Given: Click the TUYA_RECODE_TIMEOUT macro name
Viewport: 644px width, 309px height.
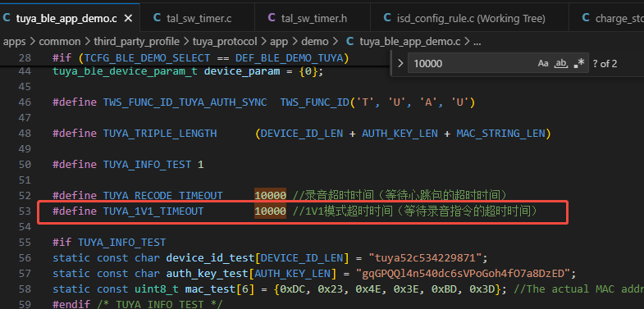Looking at the screenshot, I should [162, 195].
